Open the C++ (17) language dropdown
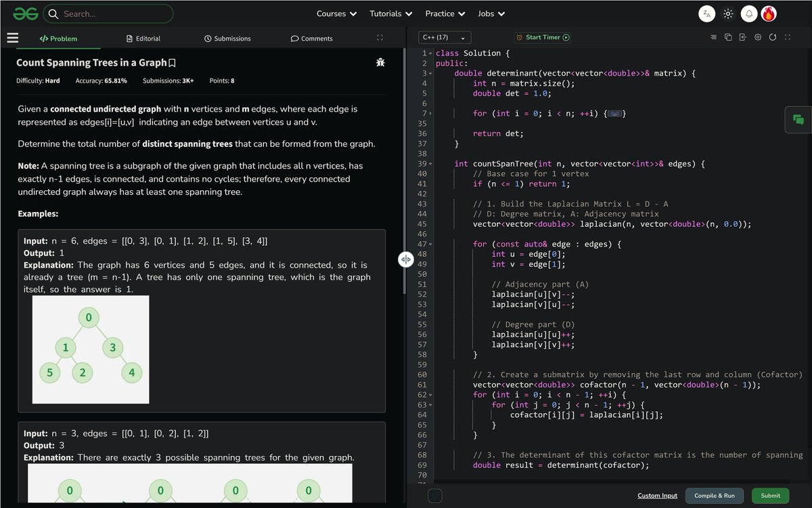Image resolution: width=812 pixels, height=508 pixels. (x=445, y=38)
